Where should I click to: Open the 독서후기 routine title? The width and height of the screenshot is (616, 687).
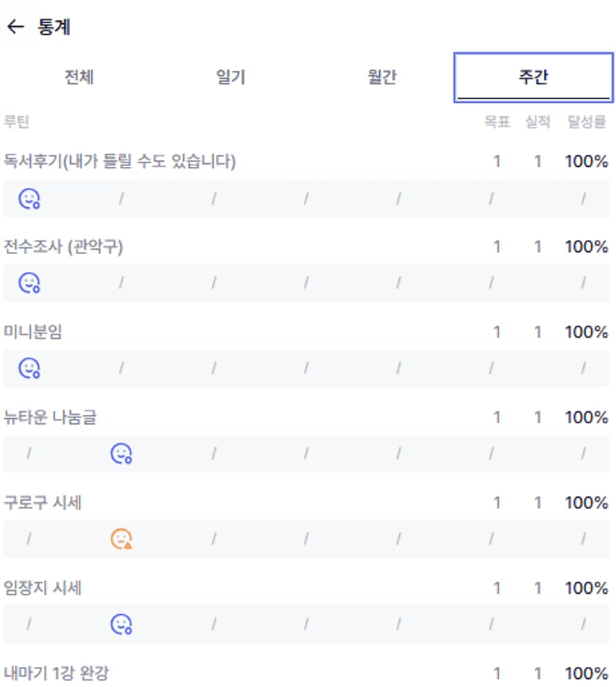pos(120,161)
